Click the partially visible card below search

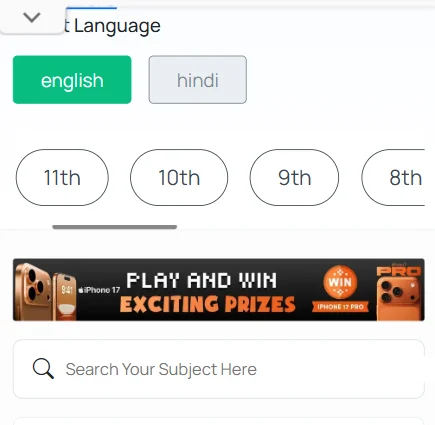(219, 421)
